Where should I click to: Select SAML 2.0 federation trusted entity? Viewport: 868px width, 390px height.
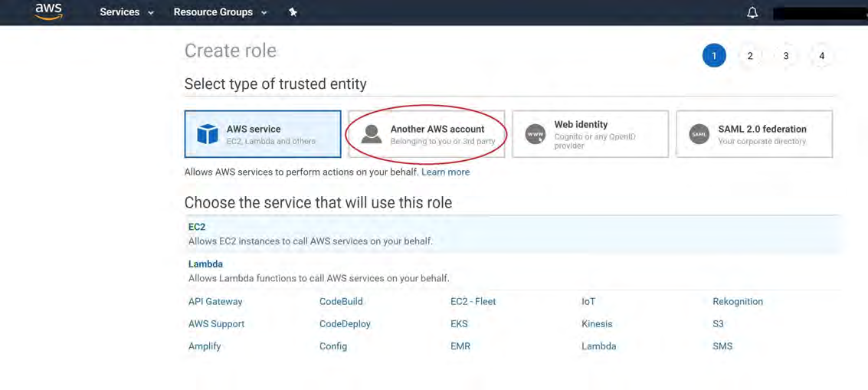click(x=754, y=134)
